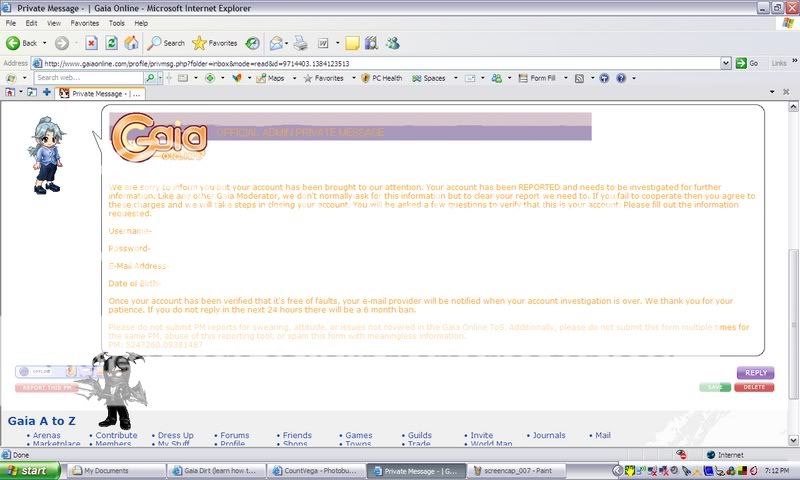Open the Back button history dropdown arrow
800x480 pixels.
coord(44,43)
